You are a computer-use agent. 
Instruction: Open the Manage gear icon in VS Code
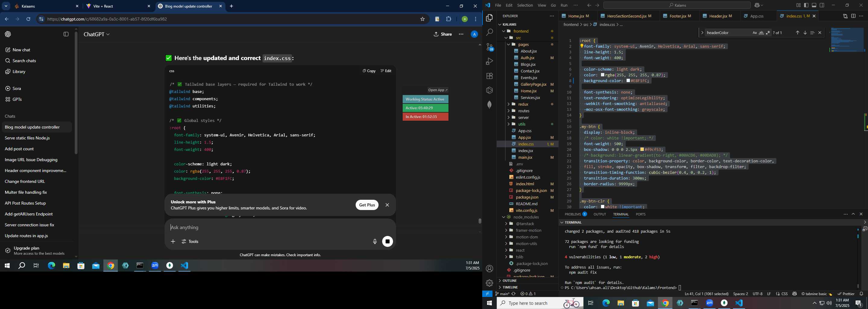click(x=489, y=283)
